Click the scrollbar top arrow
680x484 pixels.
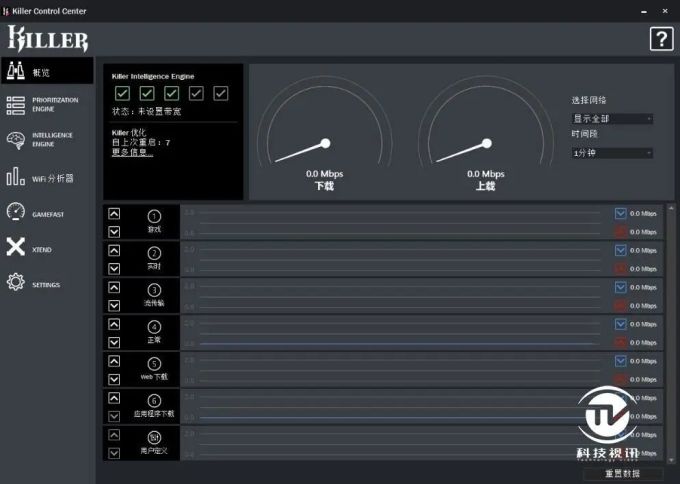[x=671, y=208]
